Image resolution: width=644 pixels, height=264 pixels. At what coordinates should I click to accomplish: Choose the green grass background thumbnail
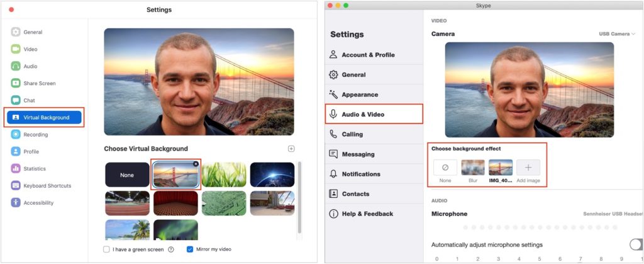[225, 175]
